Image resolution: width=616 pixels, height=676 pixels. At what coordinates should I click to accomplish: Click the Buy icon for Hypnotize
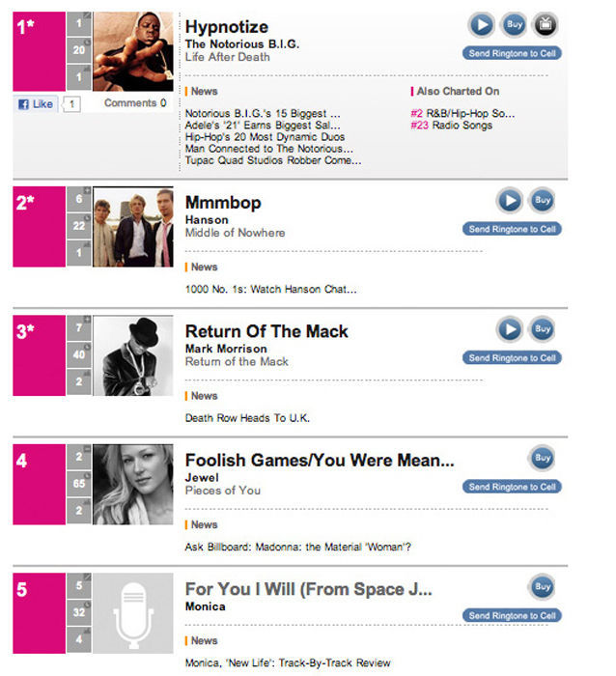coord(513,25)
